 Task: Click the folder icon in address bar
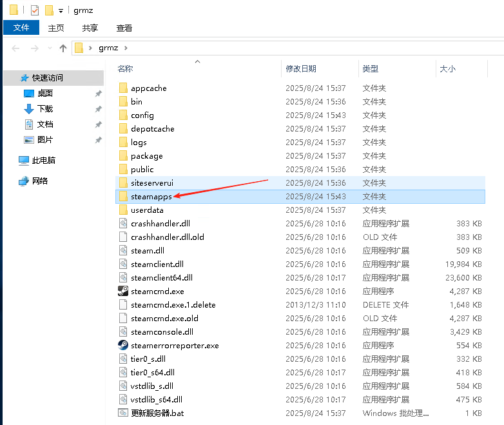coord(79,48)
